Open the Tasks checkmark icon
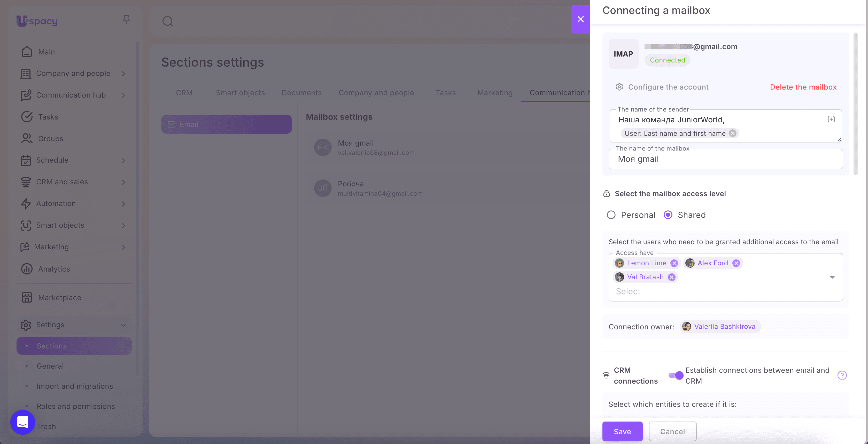This screenshot has height=444, width=868. pyautogui.click(x=27, y=117)
